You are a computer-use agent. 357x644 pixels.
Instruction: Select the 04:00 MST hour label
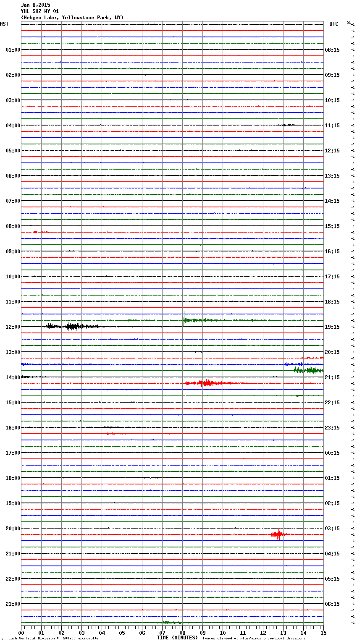tap(13, 126)
